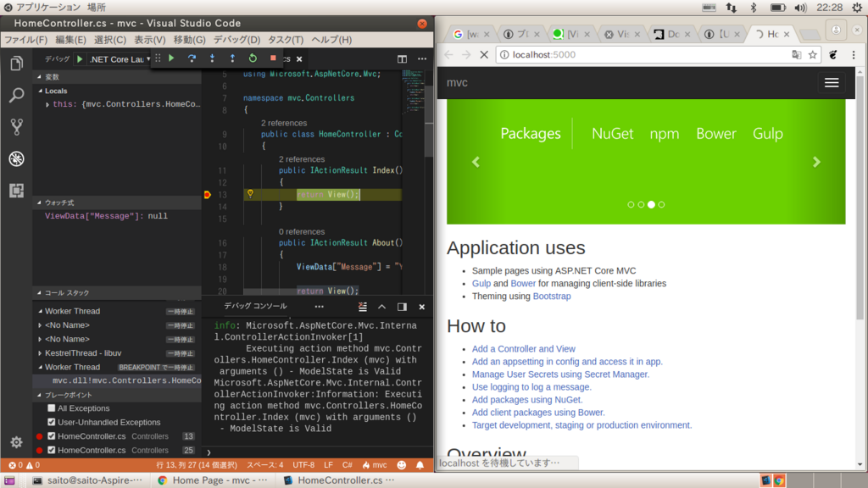Image resolution: width=868 pixels, height=488 pixels.
Task: Click the Step Over debug button
Action: tap(192, 58)
